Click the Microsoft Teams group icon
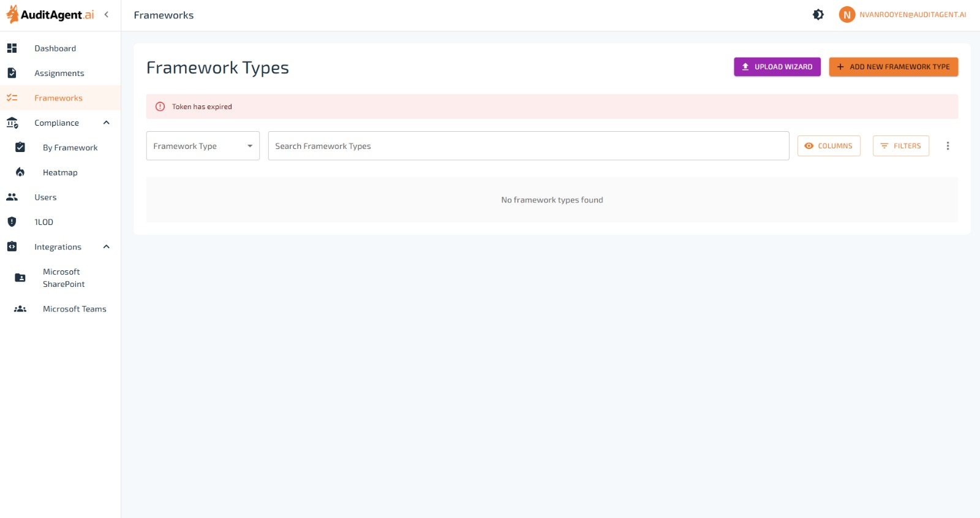This screenshot has width=980, height=518. pos(20,309)
